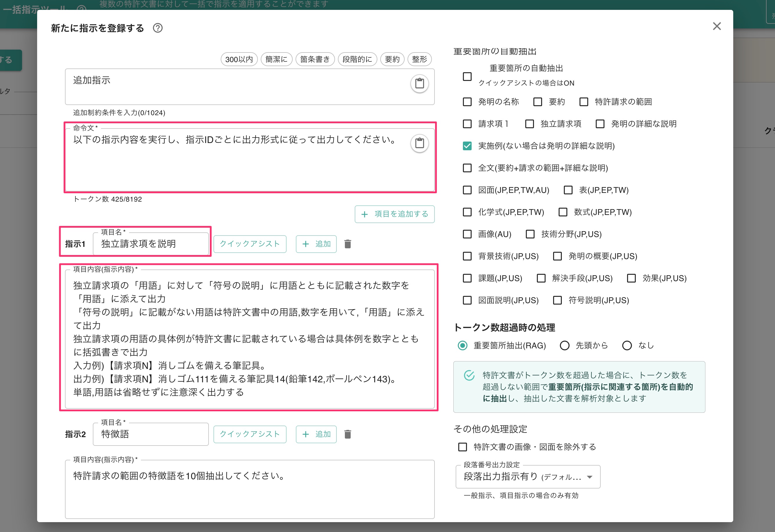Screen dimensions: 775x532
Task: Delete 指示1 using the trash icon
Action: pos(347,244)
